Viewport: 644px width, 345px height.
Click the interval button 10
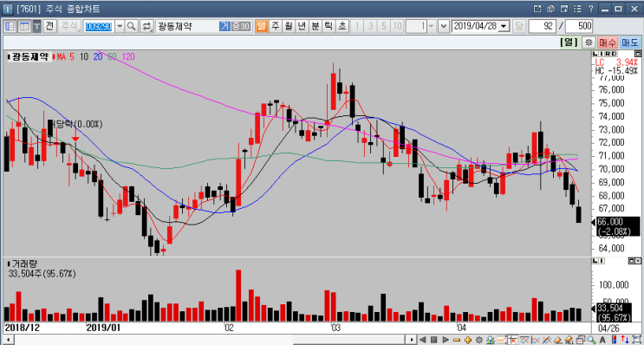coord(397,27)
